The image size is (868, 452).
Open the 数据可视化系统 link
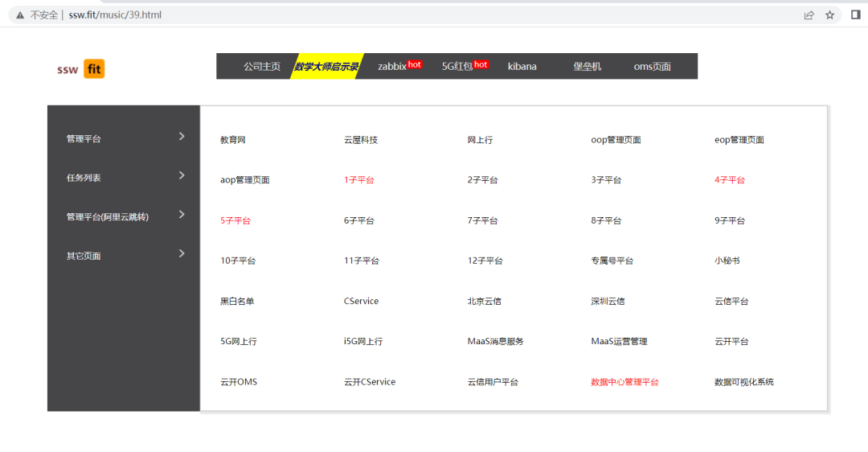click(744, 382)
